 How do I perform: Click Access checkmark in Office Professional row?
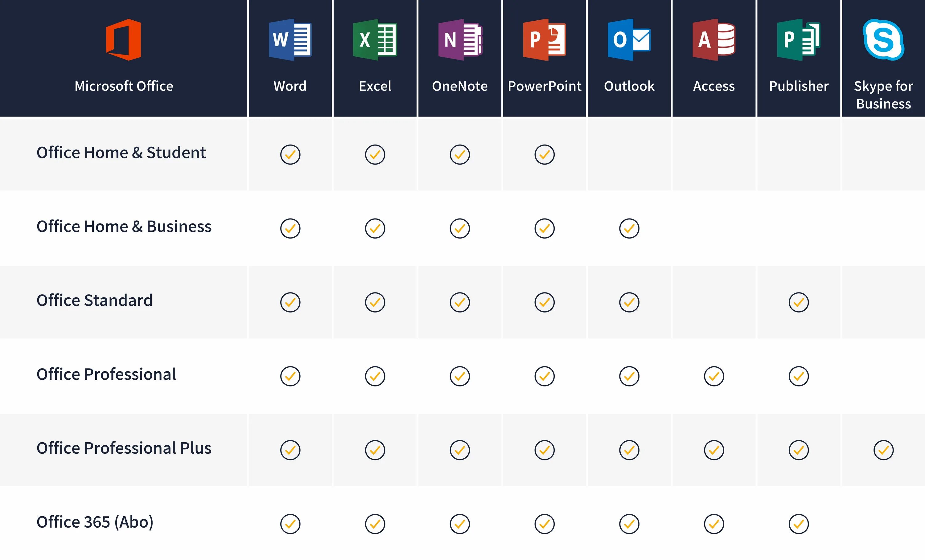pos(714,376)
